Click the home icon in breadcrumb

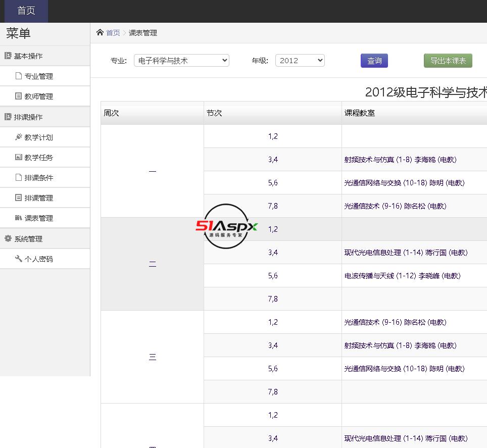pyautogui.click(x=100, y=33)
